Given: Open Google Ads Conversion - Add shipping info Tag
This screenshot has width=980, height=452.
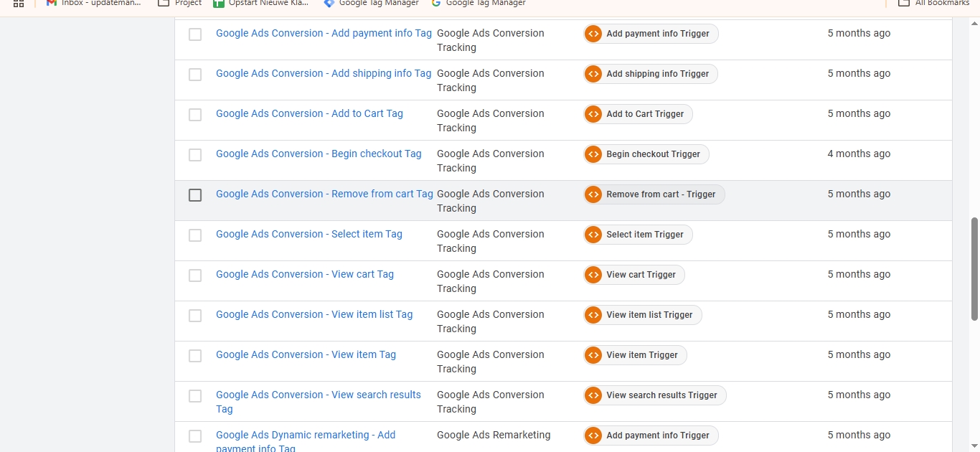Looking at the screenshot, I should (324, 73).
